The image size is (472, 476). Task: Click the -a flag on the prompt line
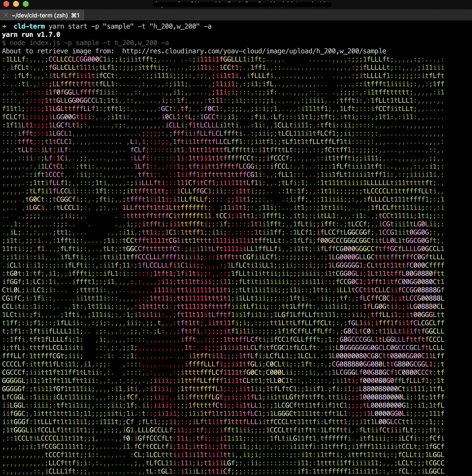click(208, 26)
